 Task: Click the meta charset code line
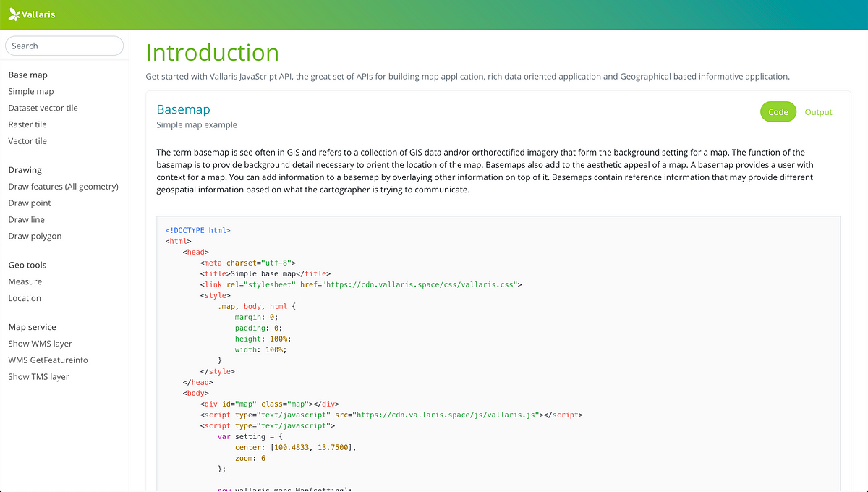pyautogui.click(x=248, y=263)
